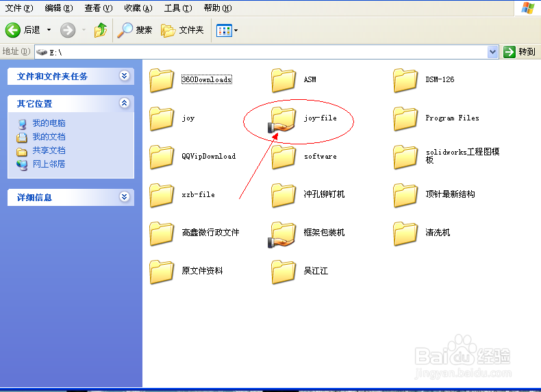Select the QQVipDownload folder icon
This screenshot has width=541, height=392.
click(x=162, y=157)
